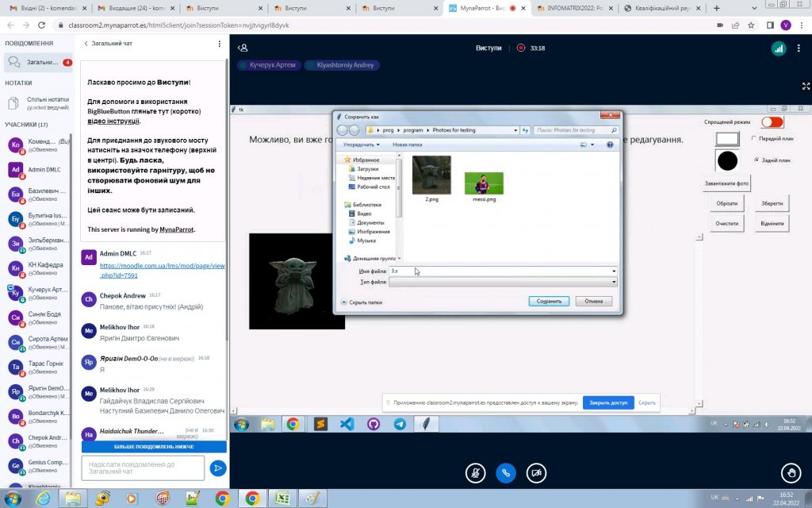Click the black circle color swatch
This screenshot has height=508, width=812.
tap(727, 161)
